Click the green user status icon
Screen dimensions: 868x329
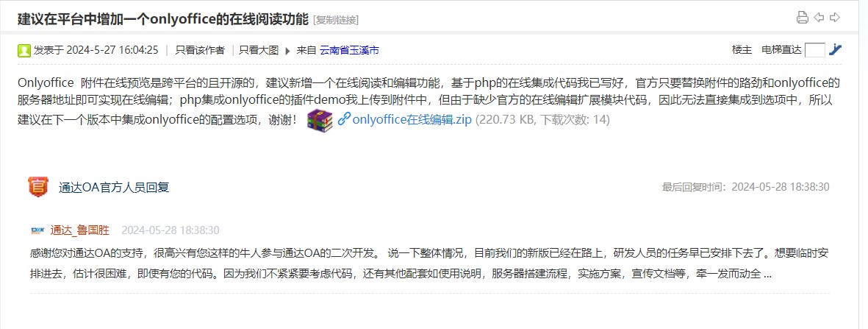pyautogui.click(x=24, y=51)
